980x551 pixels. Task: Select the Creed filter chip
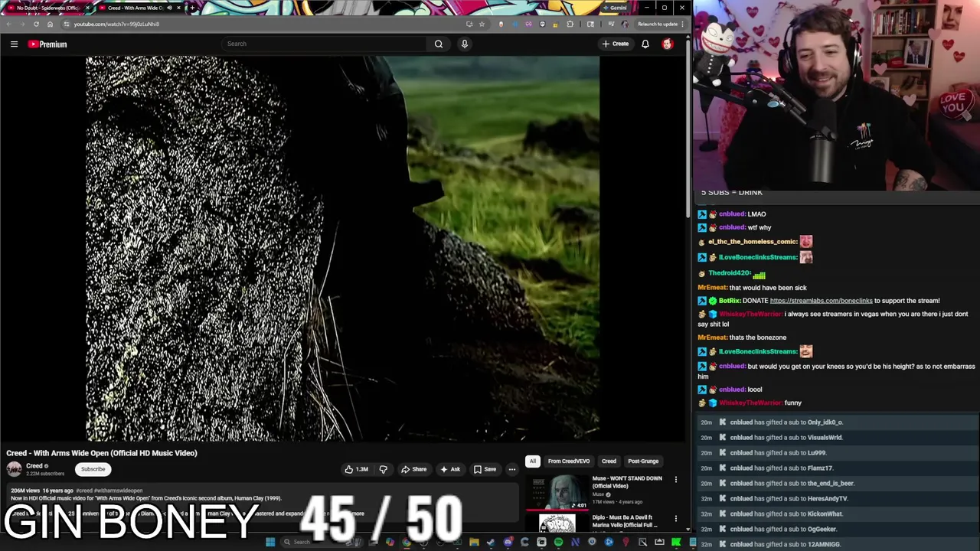[609, 461]
